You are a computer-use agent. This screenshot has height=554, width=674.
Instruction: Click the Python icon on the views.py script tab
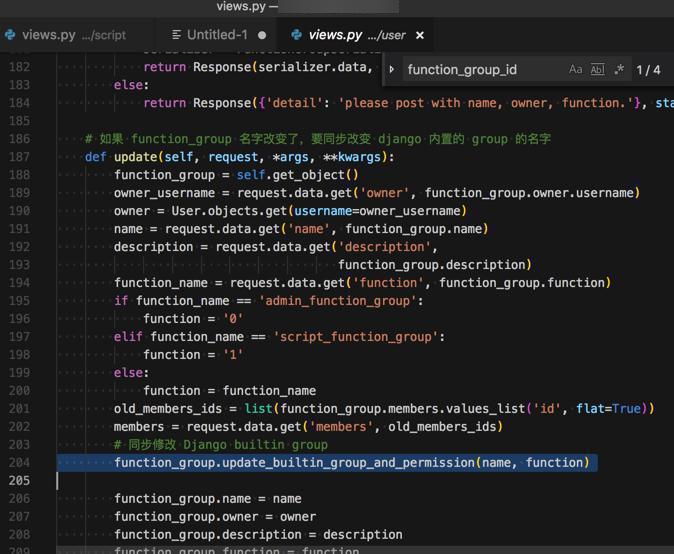coord(10,35)
